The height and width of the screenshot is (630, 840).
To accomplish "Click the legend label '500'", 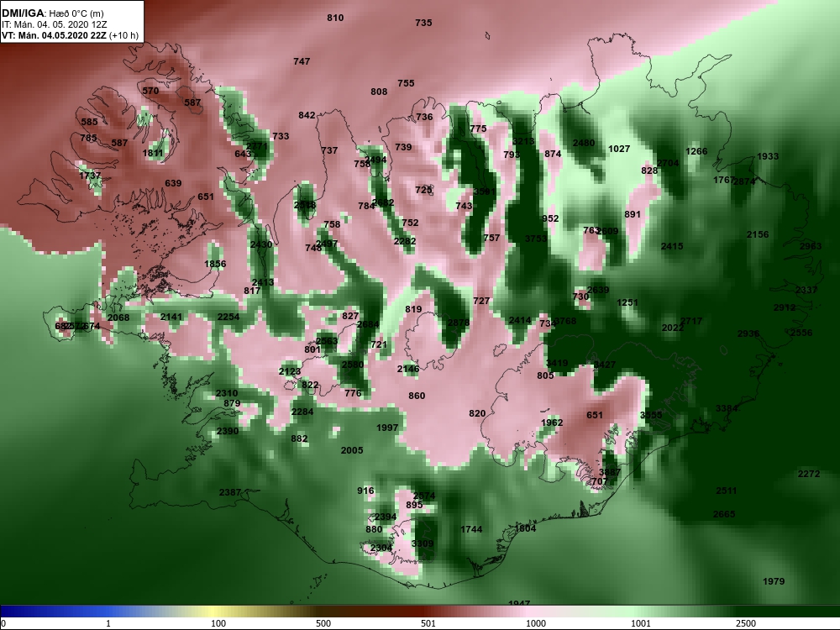I will click(x=323, y=623).
